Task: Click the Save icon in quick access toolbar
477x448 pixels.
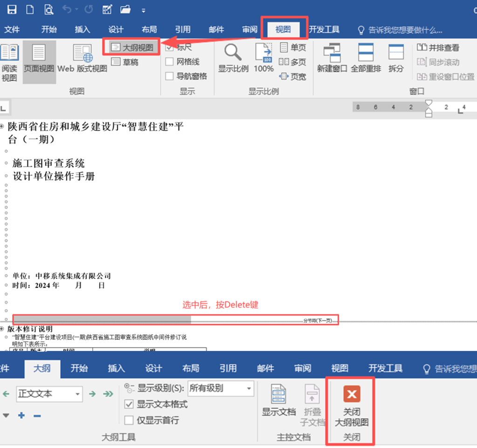Action: tap(12, 9)
